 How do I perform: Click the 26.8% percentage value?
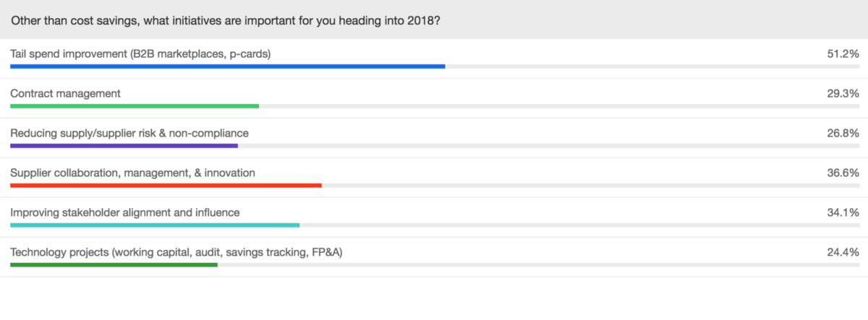[842, 133]
